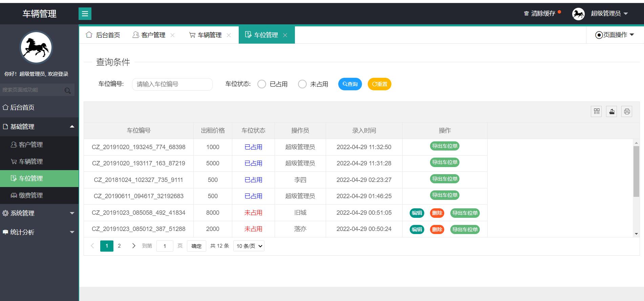Open the column filter grid icon
The width and height of the screenshot is (644, 301).
point(597,111)
